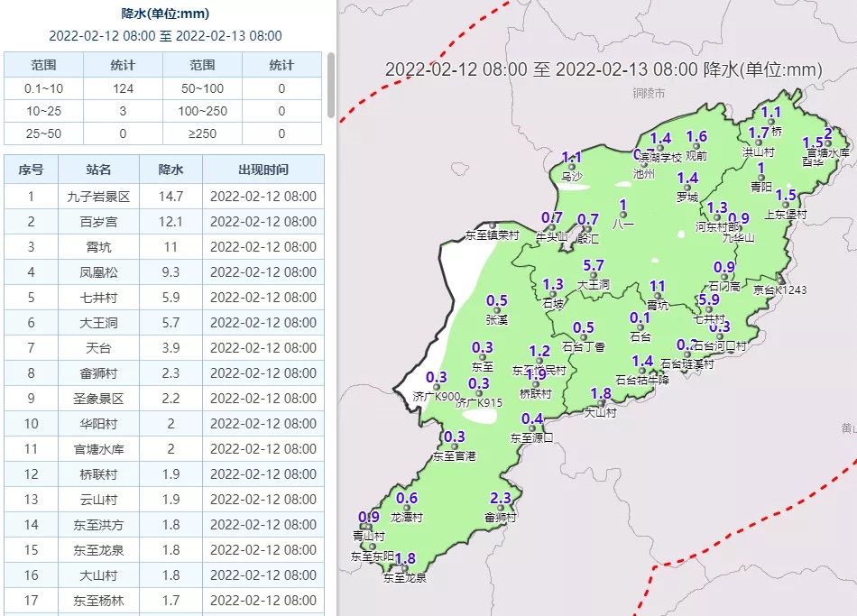
Task: Click the 霄坑 station marker showing 11
Action: click(x=658, y=296)
